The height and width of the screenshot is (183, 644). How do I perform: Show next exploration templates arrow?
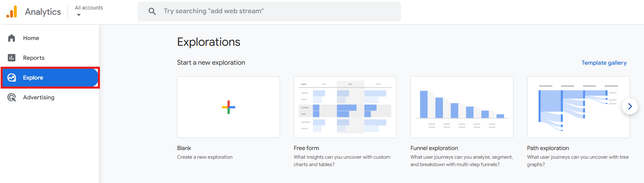coord(630,106)
